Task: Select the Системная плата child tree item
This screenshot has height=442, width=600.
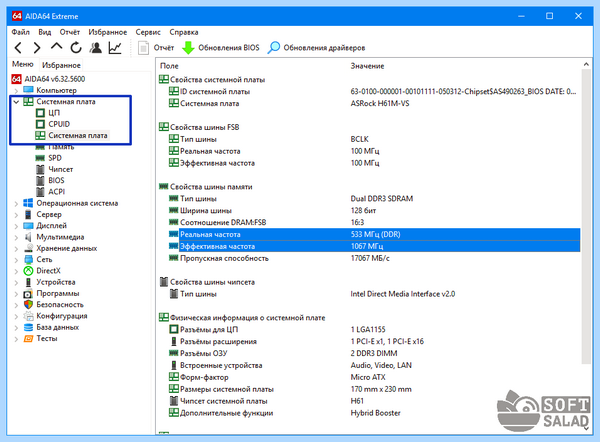Action: pos(78,135)
